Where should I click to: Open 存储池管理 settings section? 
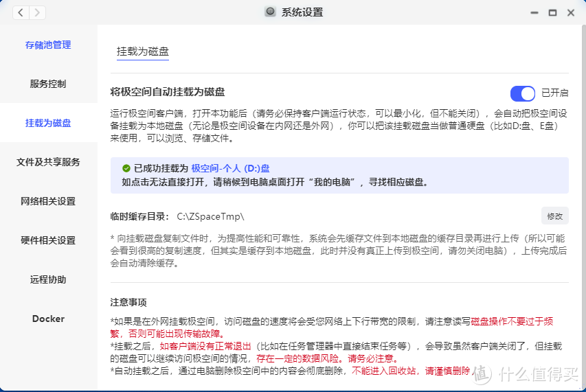click(x=48, y=45)
